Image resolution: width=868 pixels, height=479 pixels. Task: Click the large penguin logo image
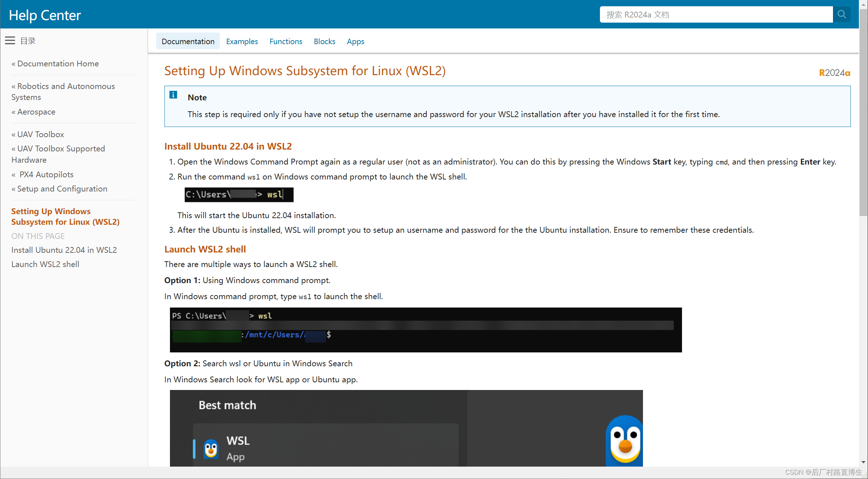coord(624,441)
